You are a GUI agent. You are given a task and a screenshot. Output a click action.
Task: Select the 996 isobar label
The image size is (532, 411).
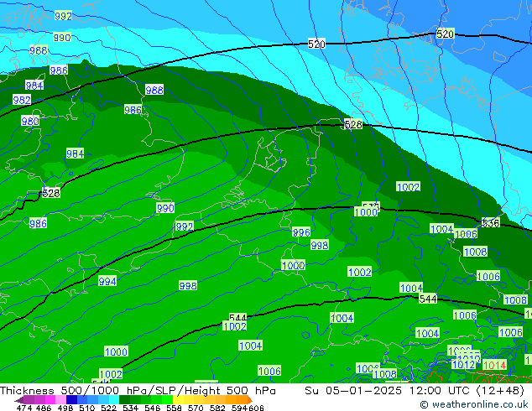point(301,232)
